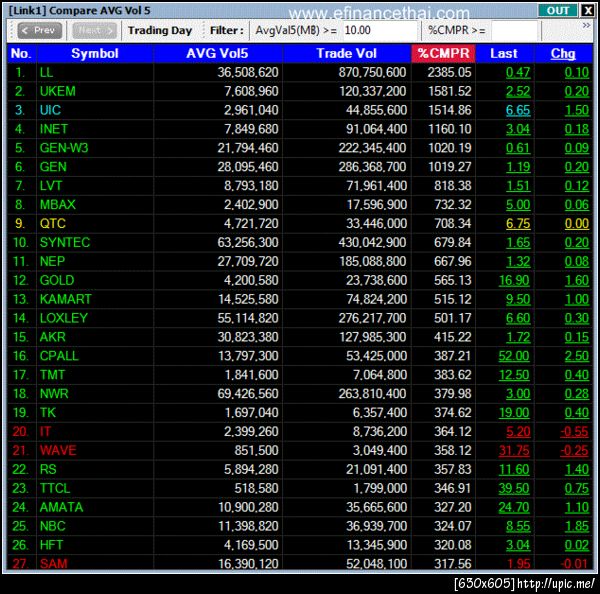Viewport: 600px width, 594px height.
Task: Select symbol GEN-W3
Action: tap(64, 148)
